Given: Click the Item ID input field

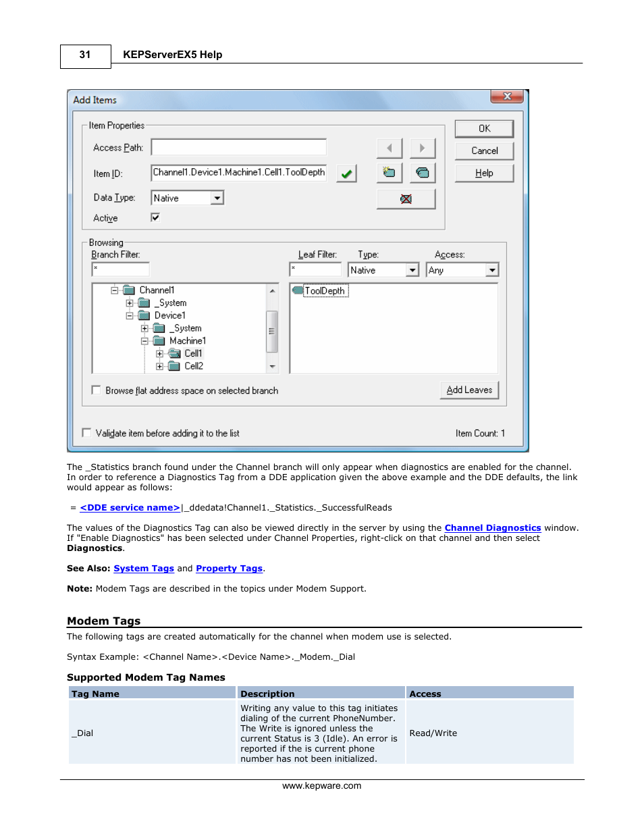Looking at the screenshot, I should pyautogui.click(x=239, y=173).
